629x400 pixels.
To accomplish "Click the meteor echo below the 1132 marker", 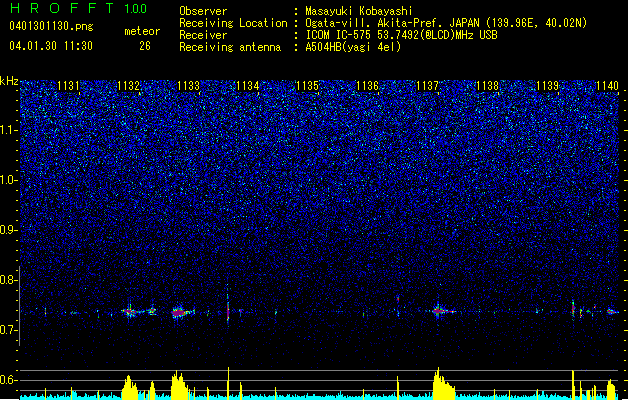I will tap(132, 312).
